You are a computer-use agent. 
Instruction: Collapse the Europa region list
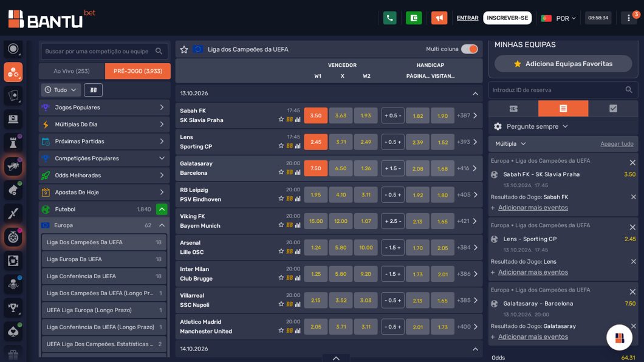pos(162,225)
